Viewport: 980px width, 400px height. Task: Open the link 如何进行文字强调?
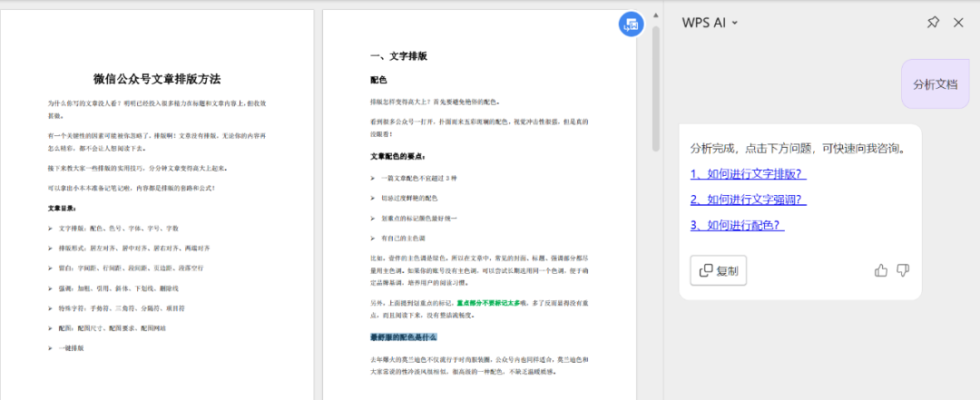[x=748, y=200]
